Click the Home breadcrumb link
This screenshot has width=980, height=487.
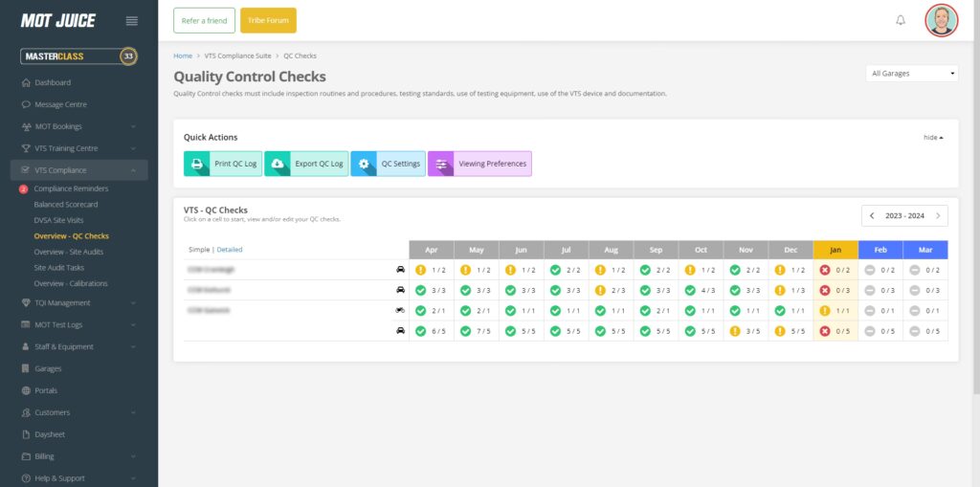pos(182,55)
